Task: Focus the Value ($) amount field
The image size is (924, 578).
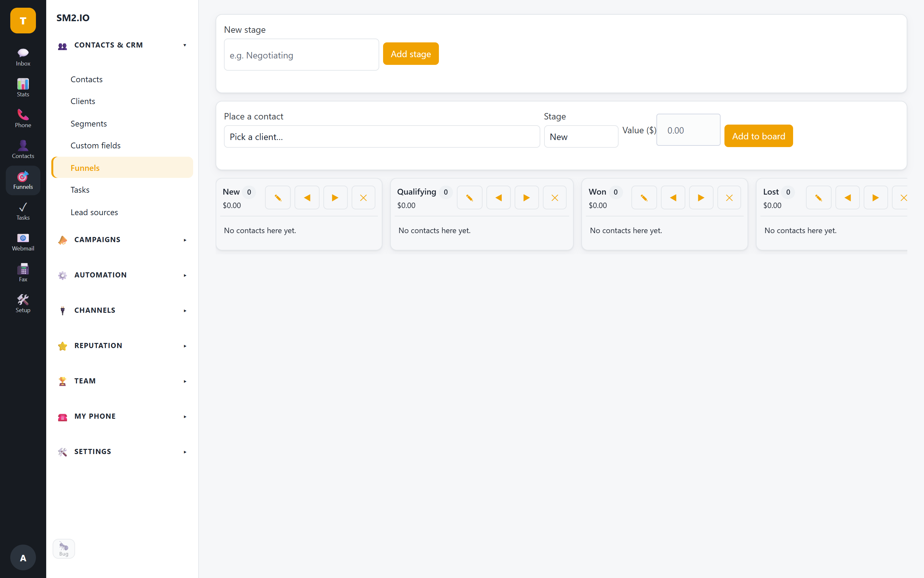Action: point(688,130)
